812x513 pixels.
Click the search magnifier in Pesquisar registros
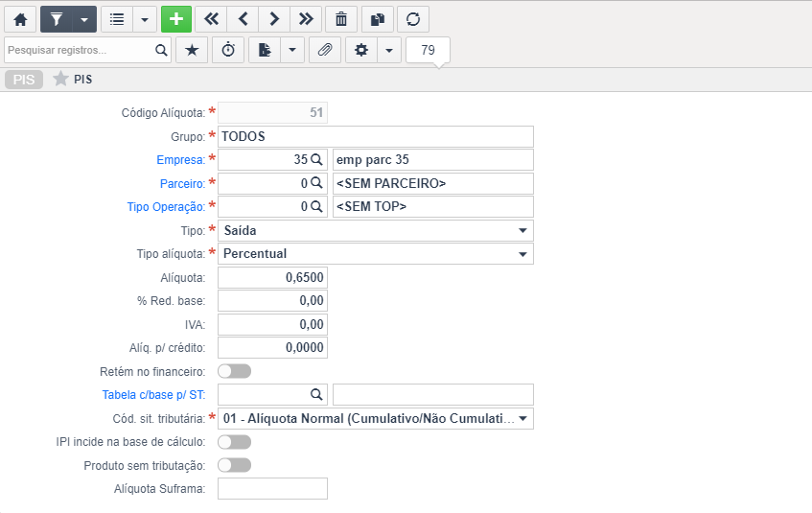(x=161, y=50)
